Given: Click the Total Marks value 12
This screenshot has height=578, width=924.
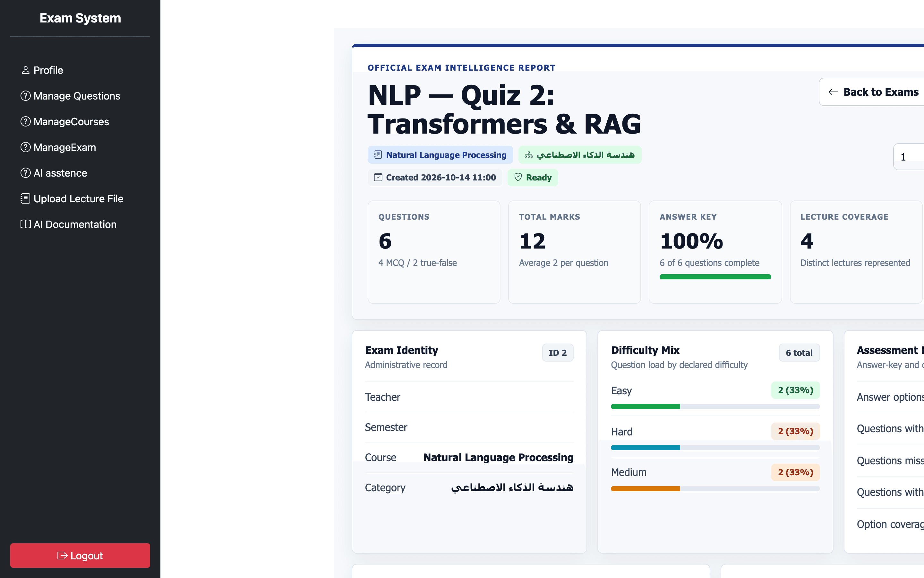Looking at the screenshot, I should coord(532,241).
